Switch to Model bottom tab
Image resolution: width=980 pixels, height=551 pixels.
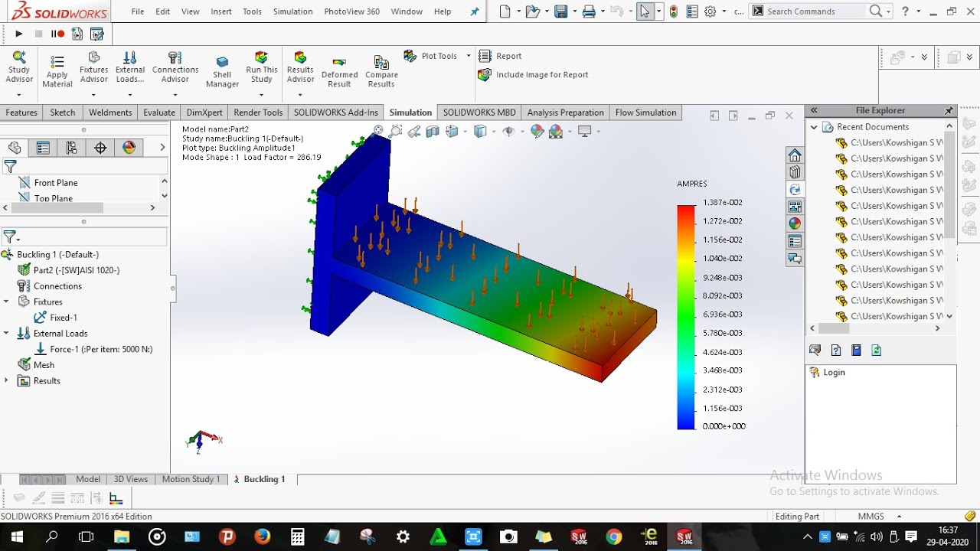(x=88, y=479)
